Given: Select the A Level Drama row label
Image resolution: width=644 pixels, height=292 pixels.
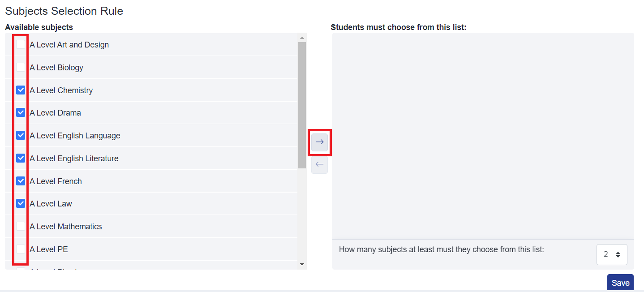Looking at the screenshot, I should [55, 112].
